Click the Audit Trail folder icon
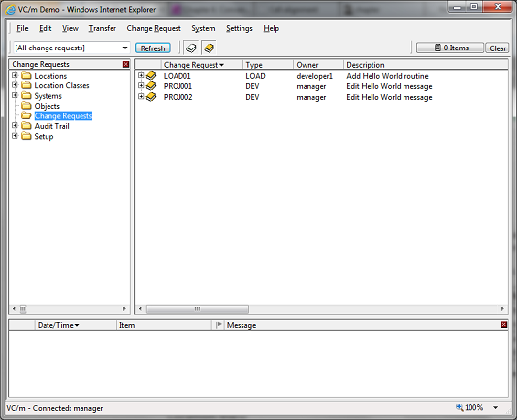Viewport: 517px width, 420px height. click(x=26, y=126)
